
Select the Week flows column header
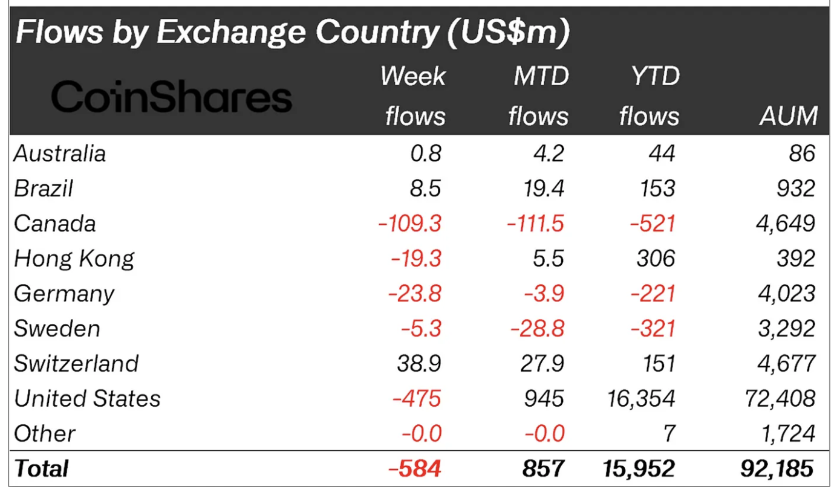point(415,96)
